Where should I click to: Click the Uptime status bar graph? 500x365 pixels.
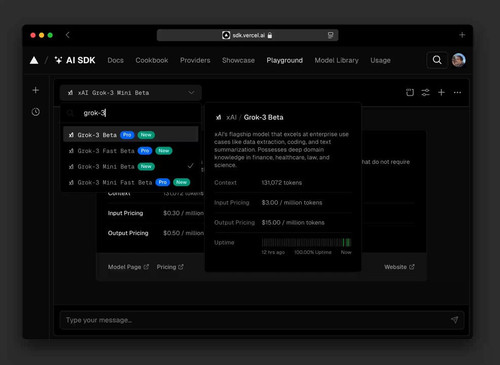[306, 242]
